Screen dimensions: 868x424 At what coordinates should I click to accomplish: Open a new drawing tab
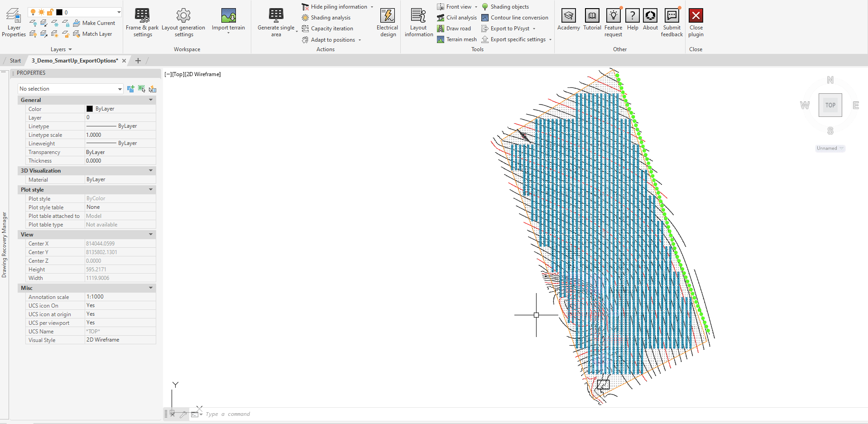138,61
